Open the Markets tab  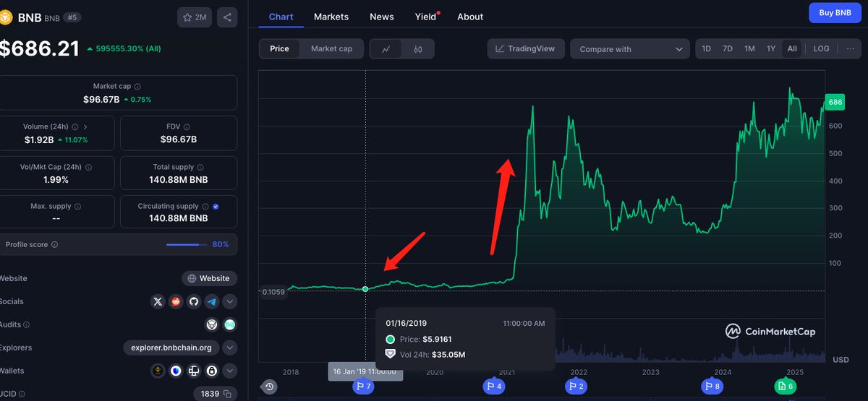click(x=331, y=17)
